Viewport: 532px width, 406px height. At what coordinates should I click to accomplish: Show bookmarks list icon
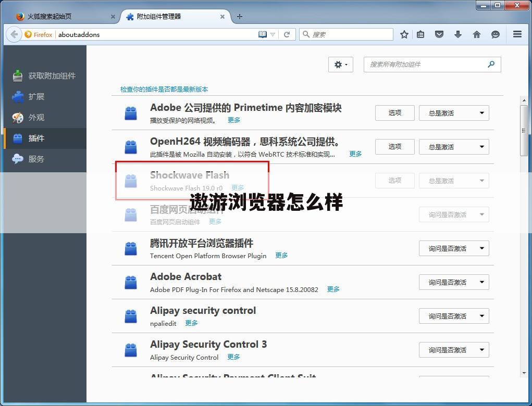[420, 34]
